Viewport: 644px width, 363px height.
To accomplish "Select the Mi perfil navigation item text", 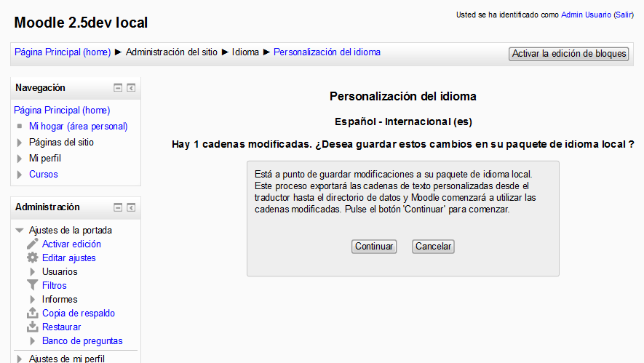I will [x=45, y=158].
